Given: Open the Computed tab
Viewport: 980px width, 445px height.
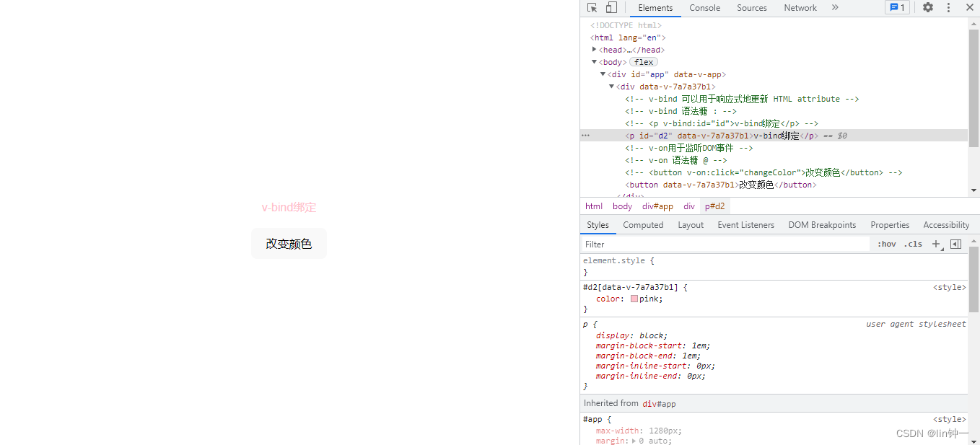Looking at the screenshot, I should click(x=643, y=225).
